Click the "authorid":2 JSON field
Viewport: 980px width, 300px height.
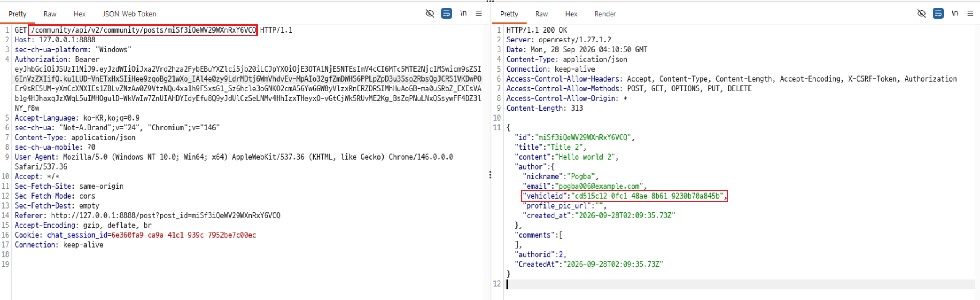(x=541, y=254)
